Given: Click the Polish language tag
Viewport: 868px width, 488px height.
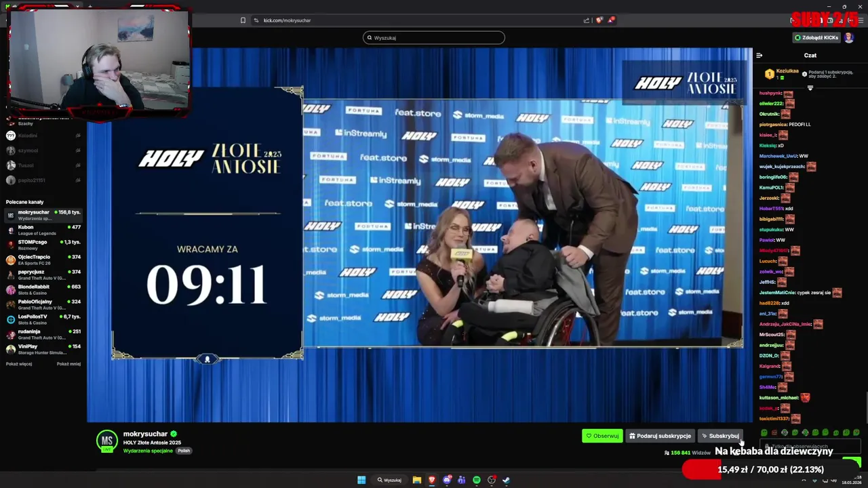Looking at the screenshot, I should click(x=184, y=451).
